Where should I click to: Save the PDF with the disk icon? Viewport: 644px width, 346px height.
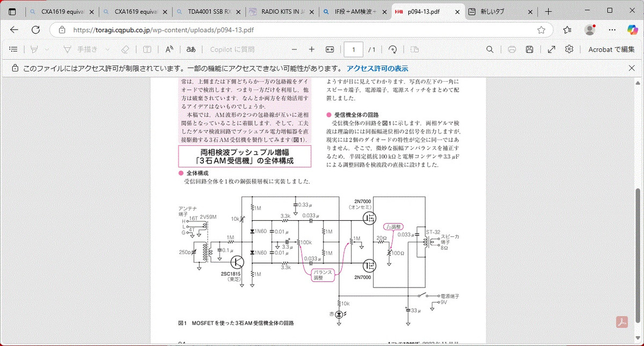pos(529,49)
